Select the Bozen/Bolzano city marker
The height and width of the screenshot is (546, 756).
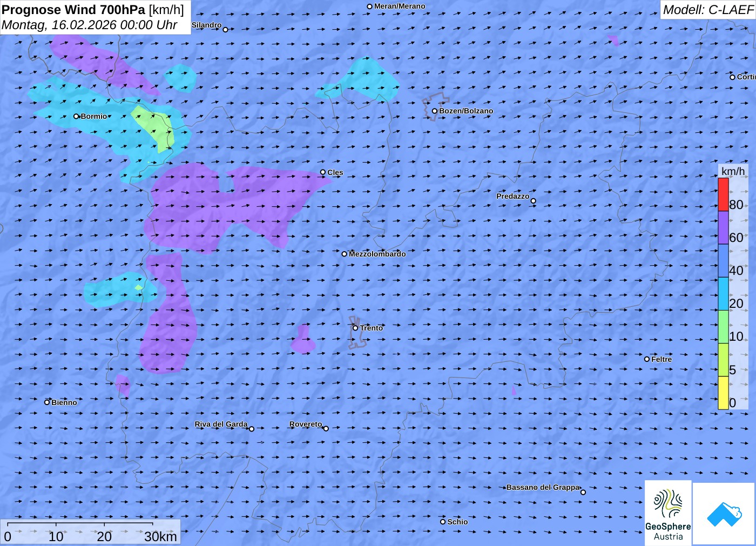click(434, 111)
